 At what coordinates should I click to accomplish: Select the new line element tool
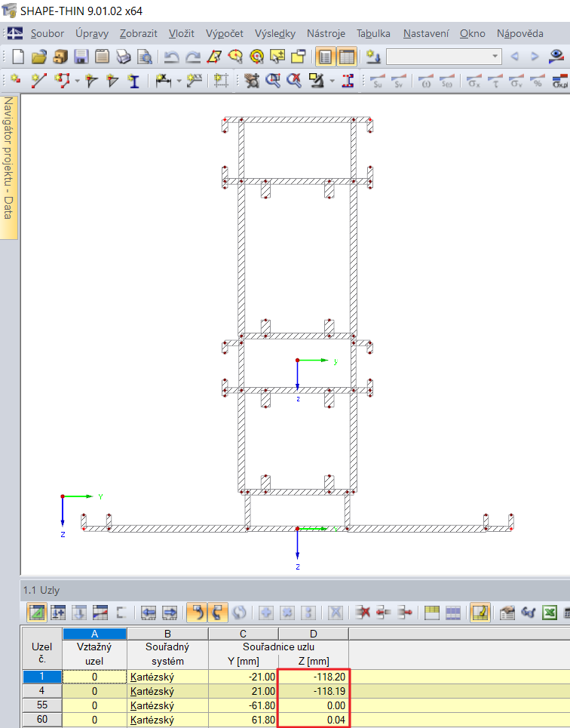(39, 80)
